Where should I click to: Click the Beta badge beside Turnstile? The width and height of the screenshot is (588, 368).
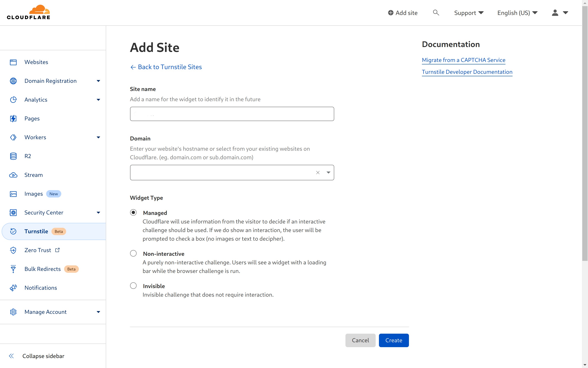(x=59, y=231)
